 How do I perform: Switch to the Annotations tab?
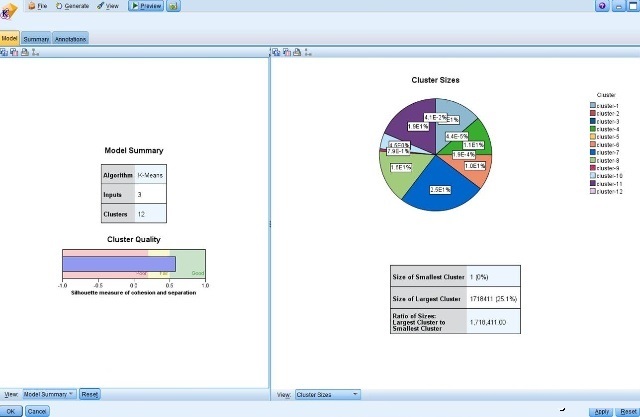pyautogui.click(x=70, y=38)
